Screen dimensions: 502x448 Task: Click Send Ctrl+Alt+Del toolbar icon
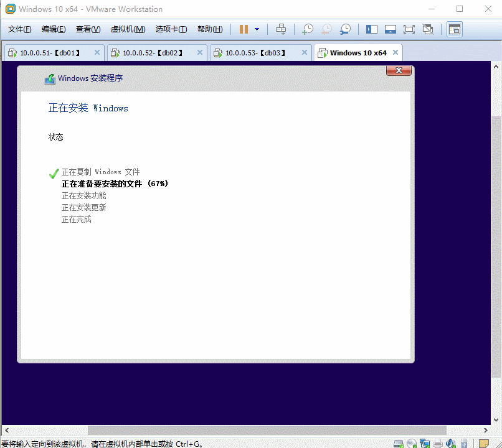(x=281, y=29)
